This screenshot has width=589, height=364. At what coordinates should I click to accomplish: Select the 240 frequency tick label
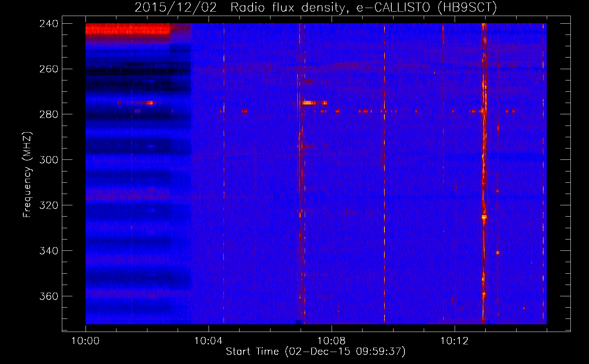49,24
